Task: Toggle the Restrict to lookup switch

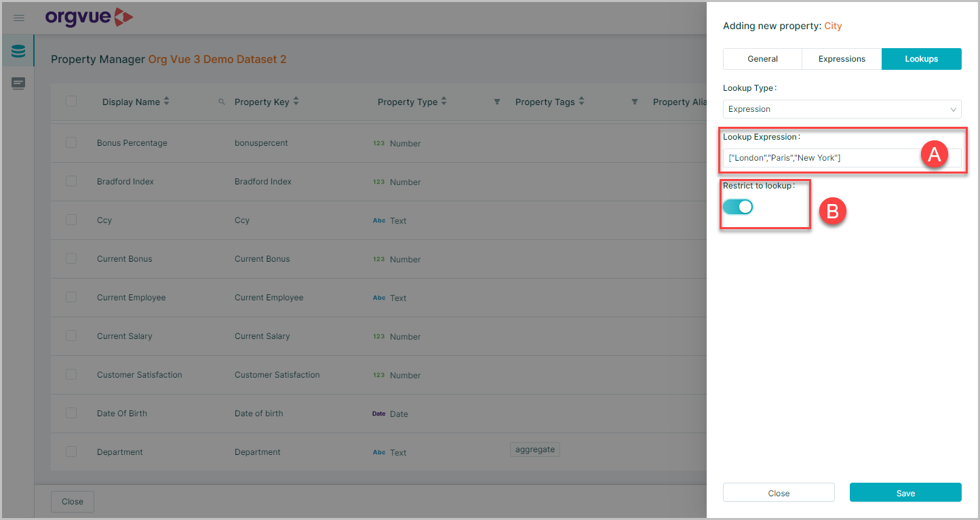Action: coord(738,207)
